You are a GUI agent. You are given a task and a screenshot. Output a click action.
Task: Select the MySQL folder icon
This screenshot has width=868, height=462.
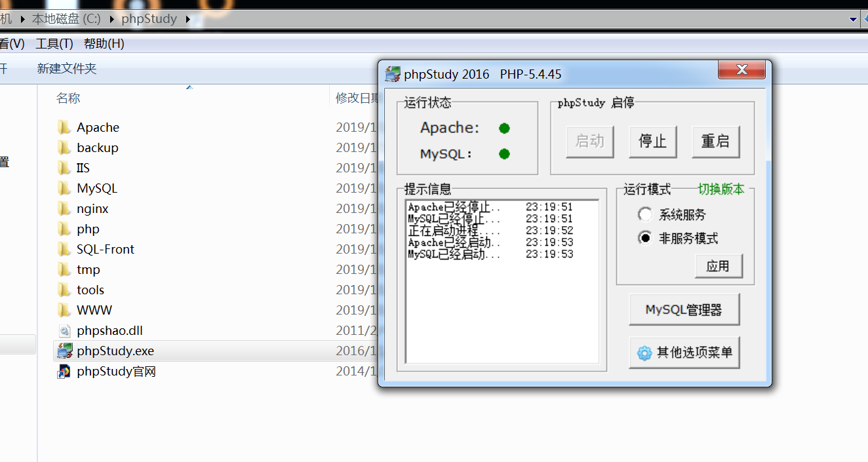tap(64, 188)
